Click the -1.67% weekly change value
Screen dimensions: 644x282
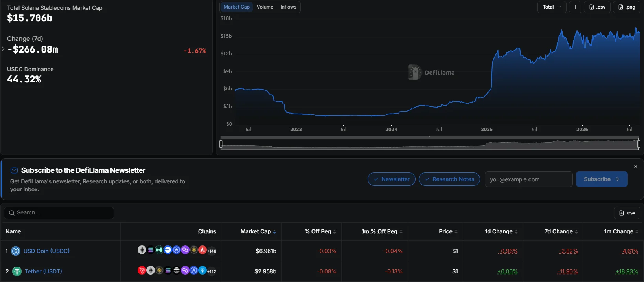pyautogui.click(x=195, y=51)
